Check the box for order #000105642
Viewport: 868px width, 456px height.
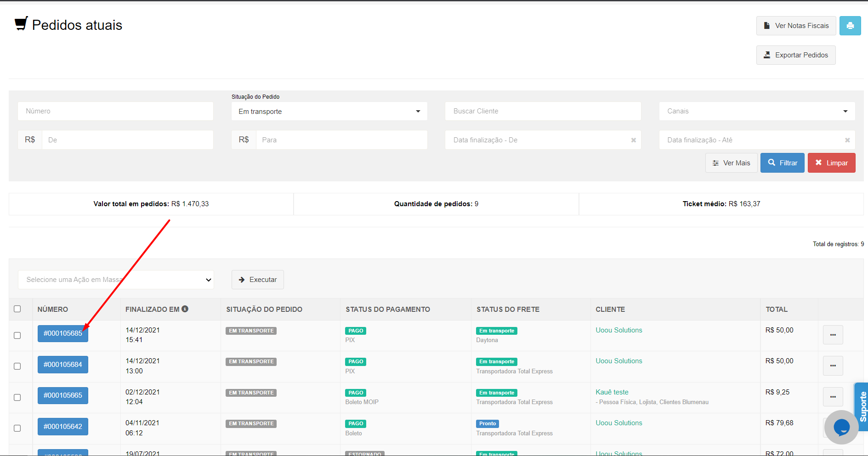(17, 428)
